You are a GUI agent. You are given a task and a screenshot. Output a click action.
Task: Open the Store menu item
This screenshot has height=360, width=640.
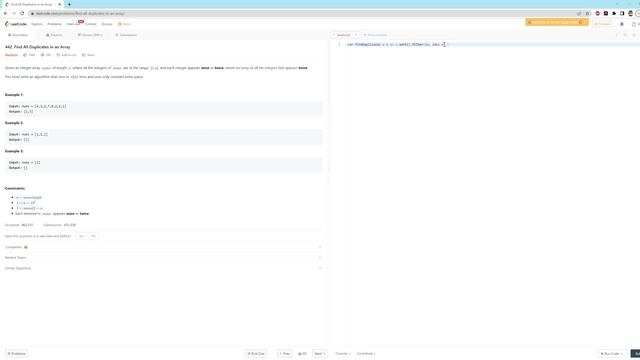tap(124, 24)
